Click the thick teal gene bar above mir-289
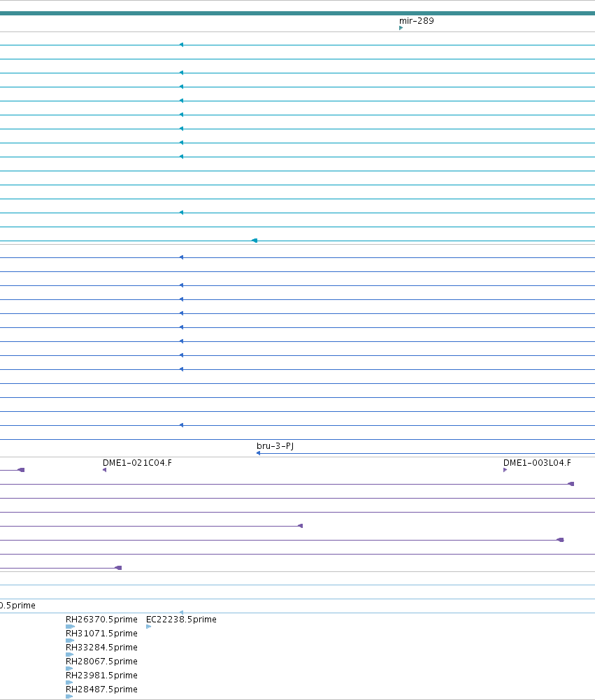This screenshot has width=595, height=700. [x=297, y=13]
